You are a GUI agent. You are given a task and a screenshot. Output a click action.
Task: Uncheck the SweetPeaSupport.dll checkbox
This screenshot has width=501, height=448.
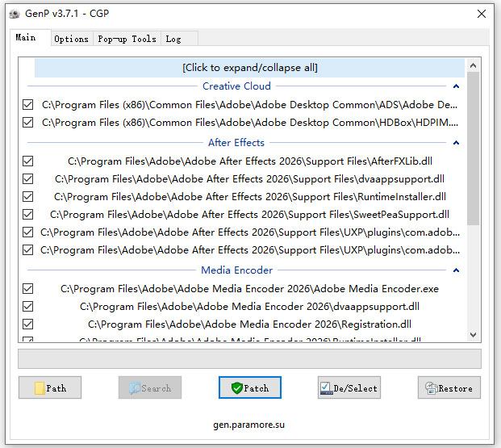(28, 215)
